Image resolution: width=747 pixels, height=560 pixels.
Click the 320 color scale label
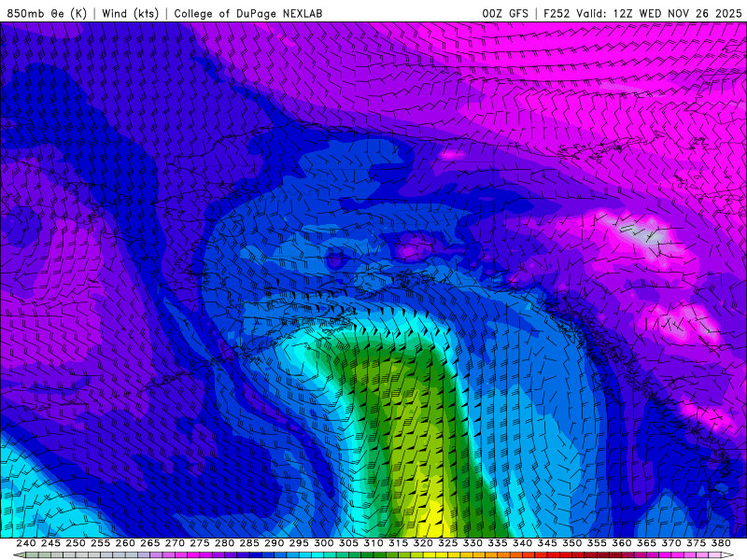[423, 543]
